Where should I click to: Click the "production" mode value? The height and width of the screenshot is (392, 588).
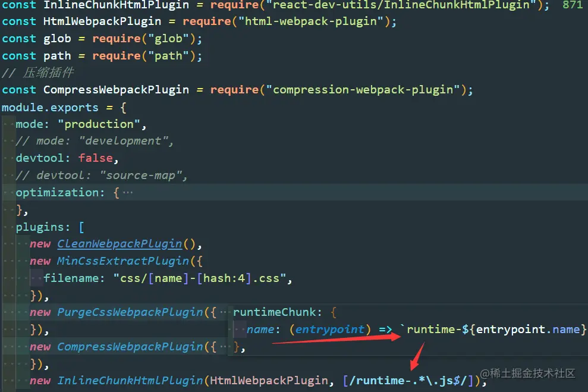99,124
